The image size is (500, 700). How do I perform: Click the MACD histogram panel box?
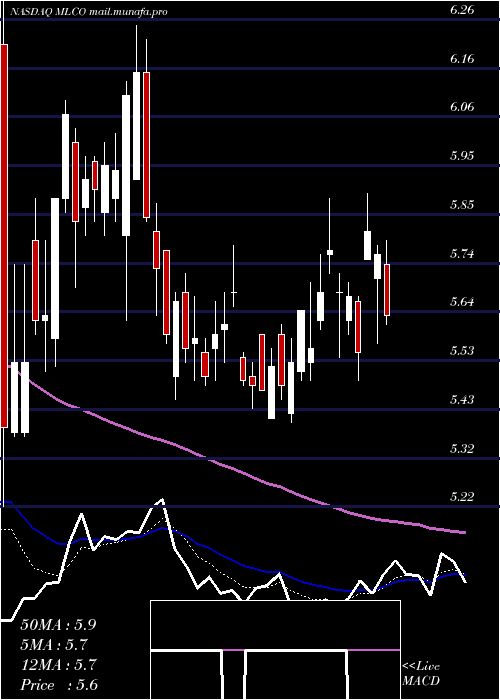click(275, 650)
